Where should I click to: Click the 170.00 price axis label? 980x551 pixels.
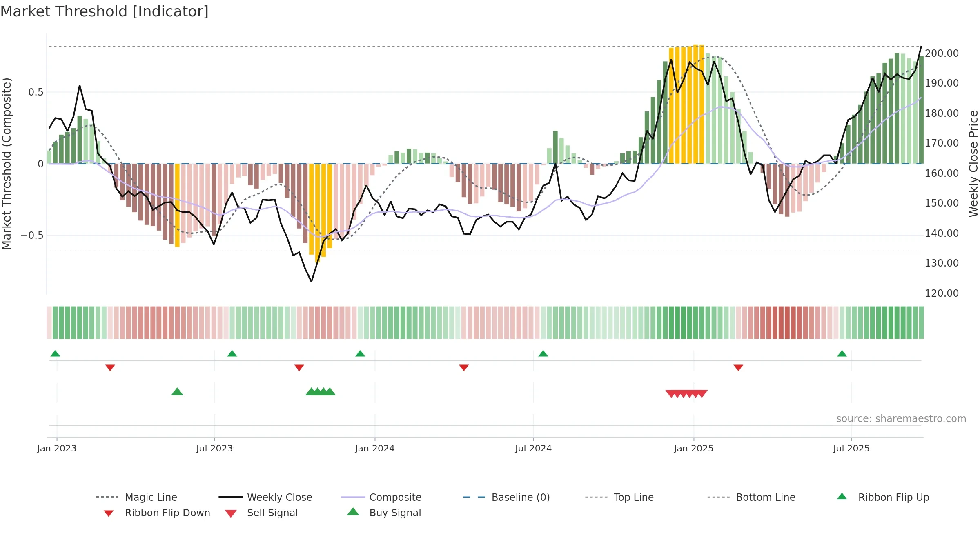942,143
